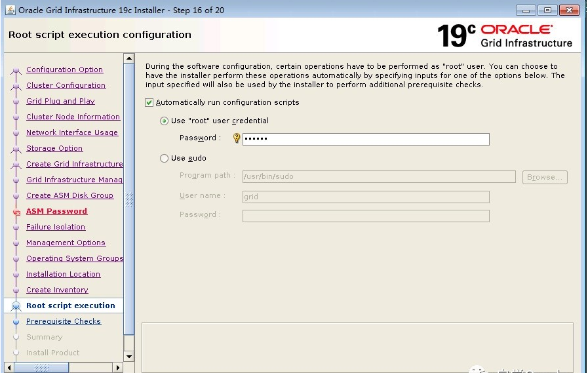Image resolution: width=588 pixels, height=373 pixels.
Task: Go to Network Interface Usage step
Action: 72,132
